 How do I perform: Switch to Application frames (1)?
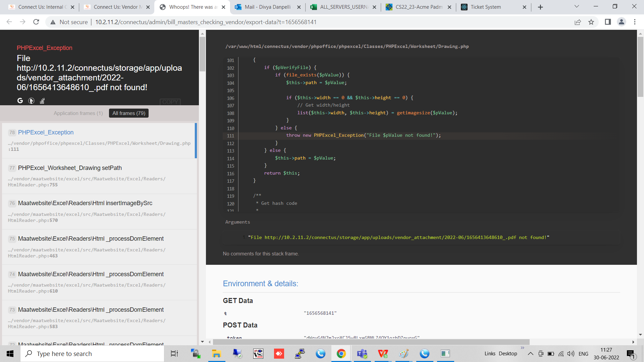78,113
